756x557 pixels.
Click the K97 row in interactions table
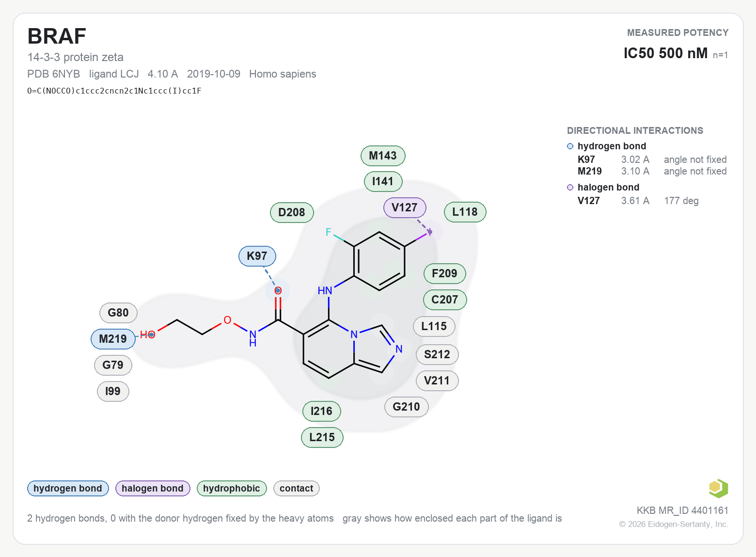click(652, 159)
